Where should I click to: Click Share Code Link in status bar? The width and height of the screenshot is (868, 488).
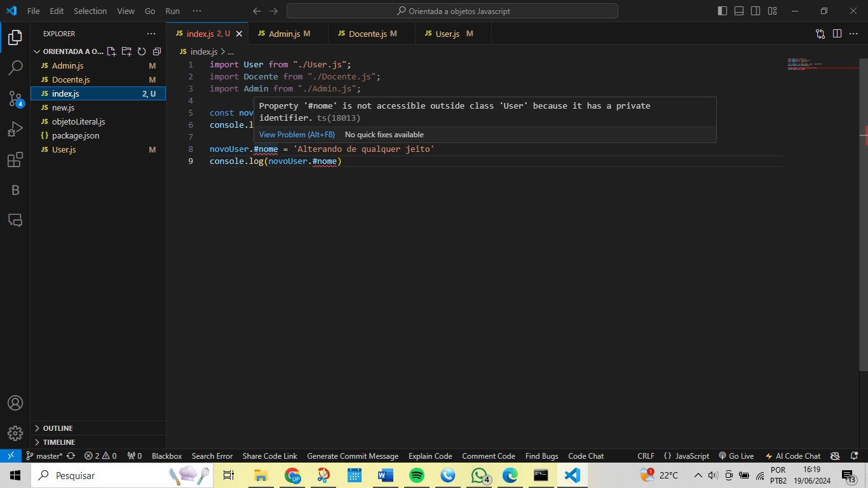click(269, 456)
